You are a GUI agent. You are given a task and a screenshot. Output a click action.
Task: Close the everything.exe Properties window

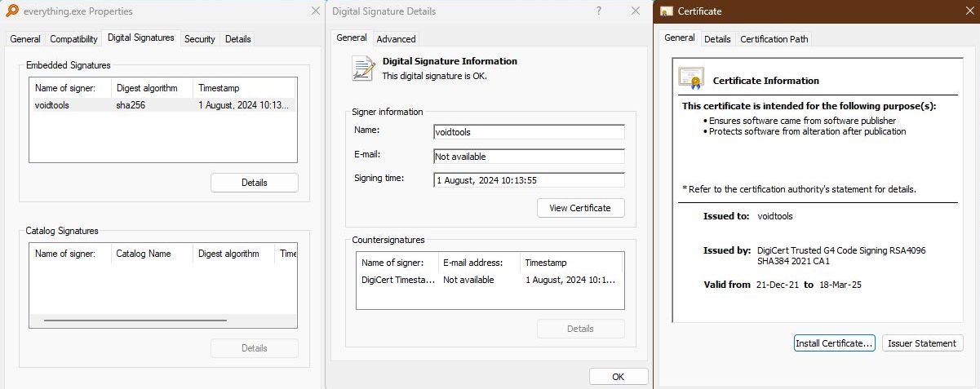pyautogui.click(x=316, y=11)
